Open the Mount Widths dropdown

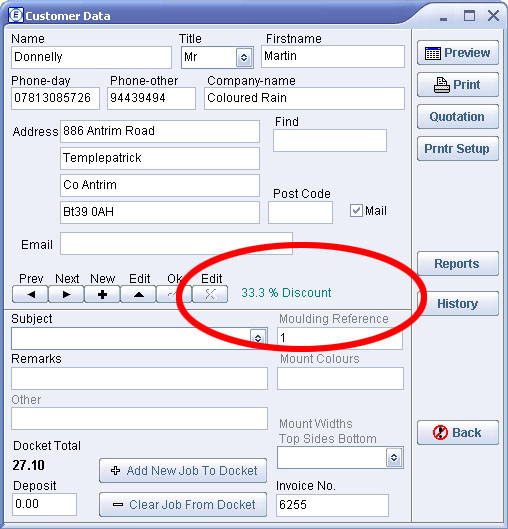point(394,457)
